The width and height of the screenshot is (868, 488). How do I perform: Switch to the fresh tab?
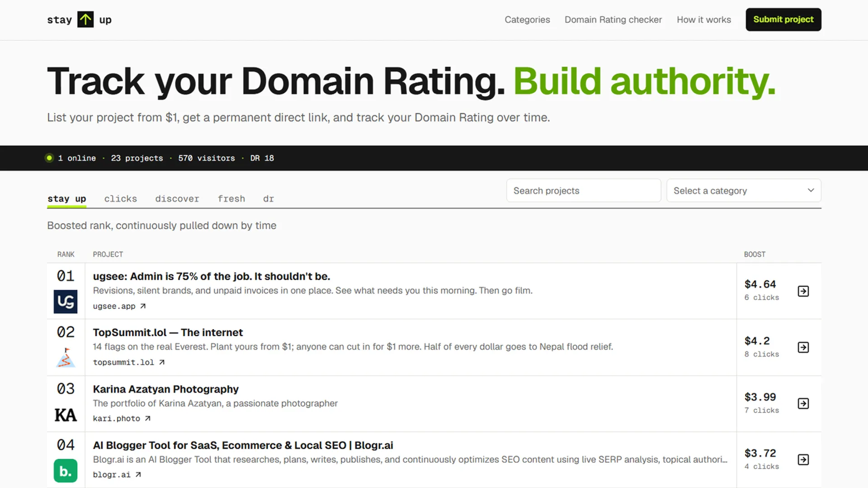click(x=231, y=199)
